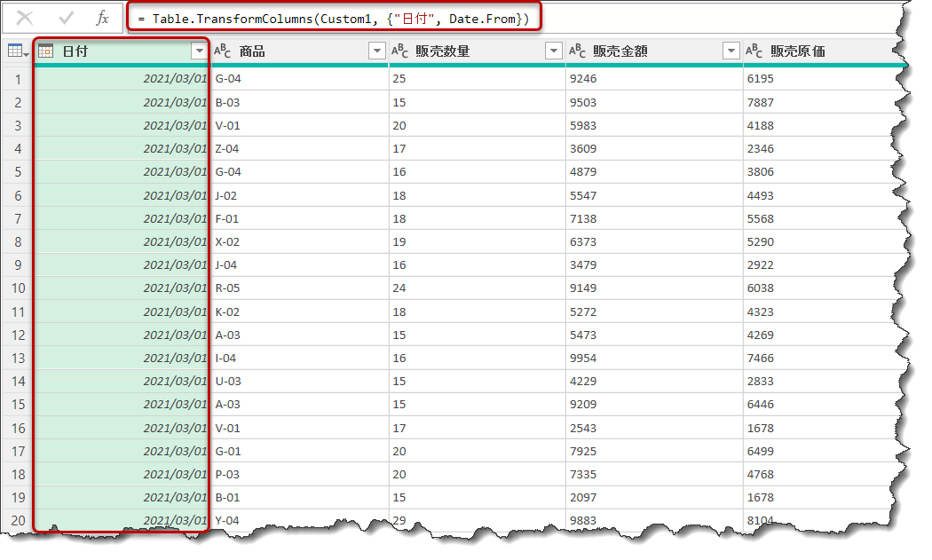Select sales amount cell 9149

[654, 288]
